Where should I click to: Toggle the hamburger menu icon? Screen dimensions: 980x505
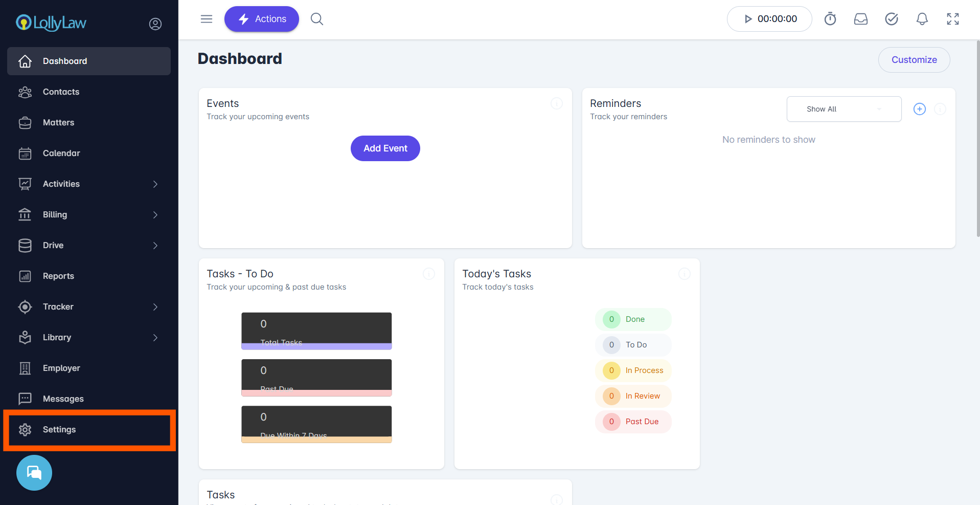[207, 19]
